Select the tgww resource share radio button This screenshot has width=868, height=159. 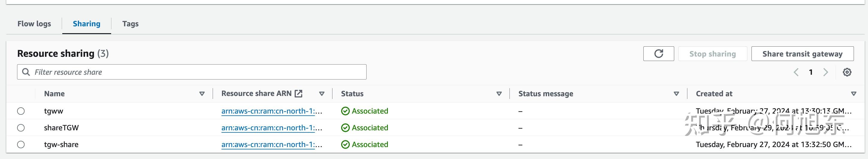point(21,111)
